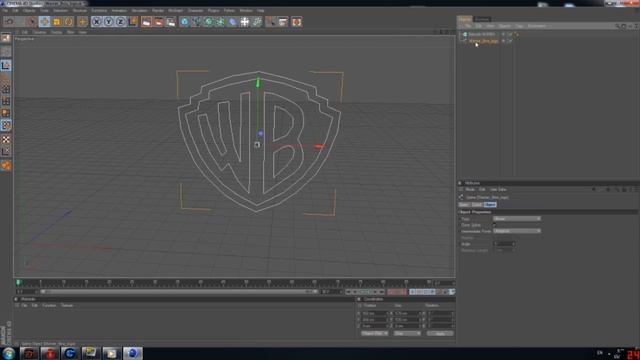Toggle the Z axis lock
Viewport: 640px width, 360px height.
tap(120, 21)
